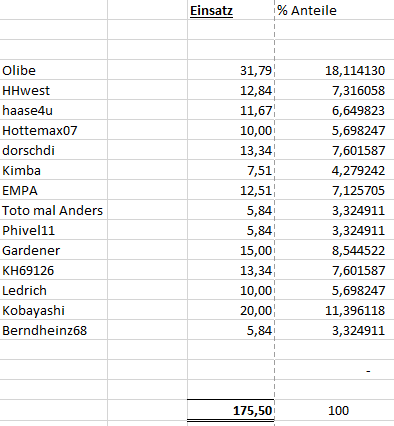Viewport: 394px width, 426px height.
Task: Select Gardener's Einsatz value 15,00
Action: point(231,250)
